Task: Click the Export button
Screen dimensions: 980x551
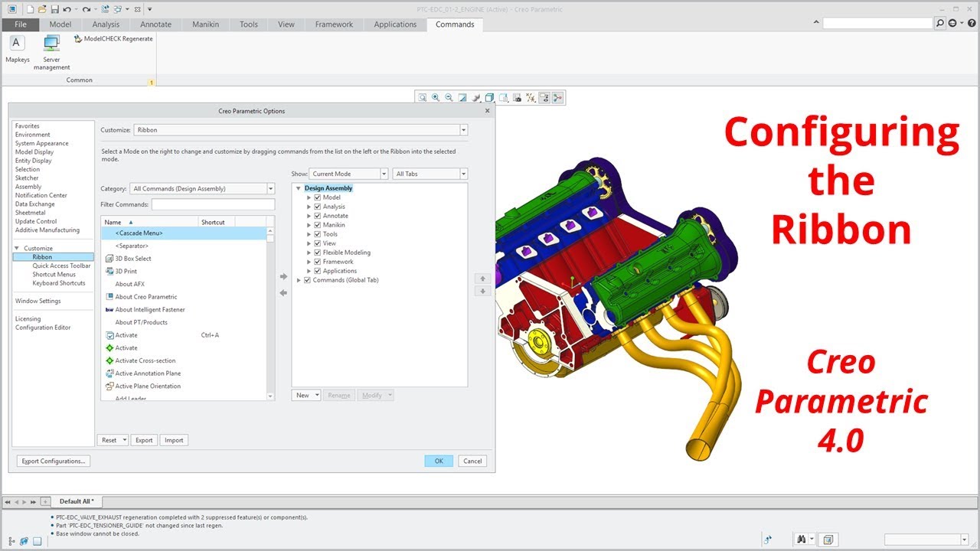Action: 143,440
